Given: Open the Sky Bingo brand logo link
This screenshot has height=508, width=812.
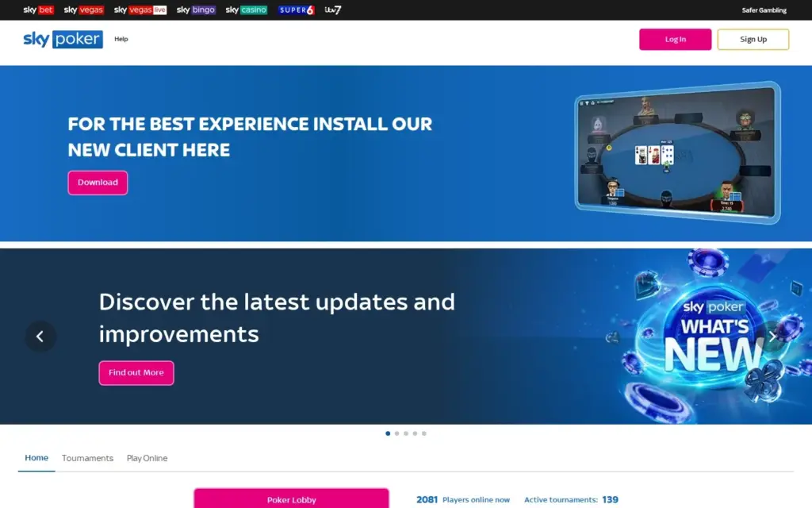Looking at the screenshot, I should (196, 10).
